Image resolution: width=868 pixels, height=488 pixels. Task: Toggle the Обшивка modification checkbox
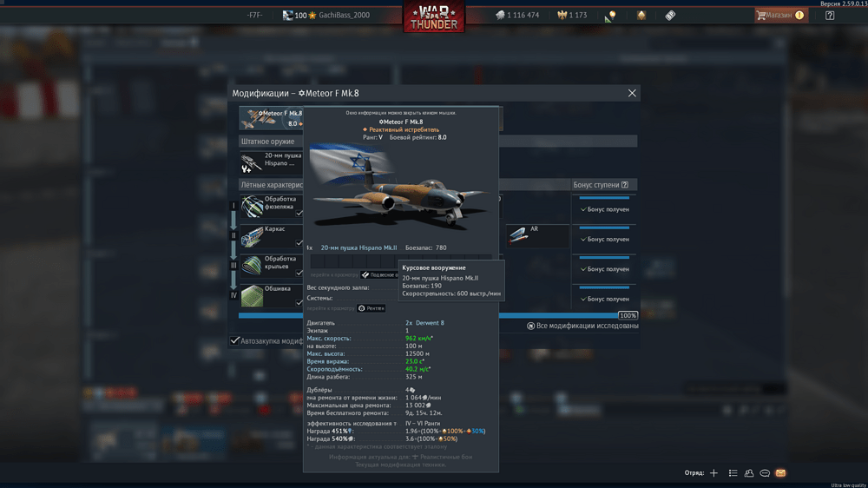click(x=299, y=302)
